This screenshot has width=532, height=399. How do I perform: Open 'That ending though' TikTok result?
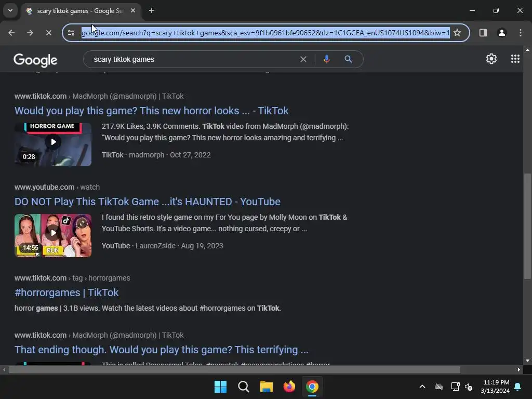162,350
